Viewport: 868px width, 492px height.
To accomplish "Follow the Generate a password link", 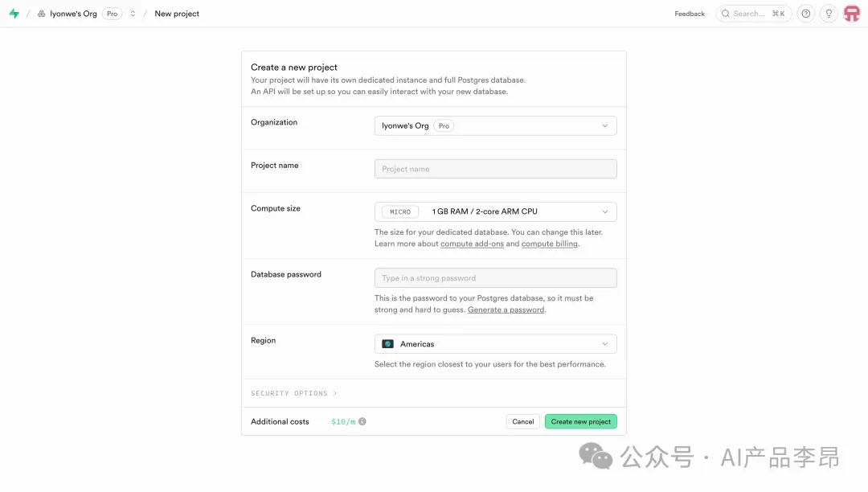I will (x=506, y=310).
